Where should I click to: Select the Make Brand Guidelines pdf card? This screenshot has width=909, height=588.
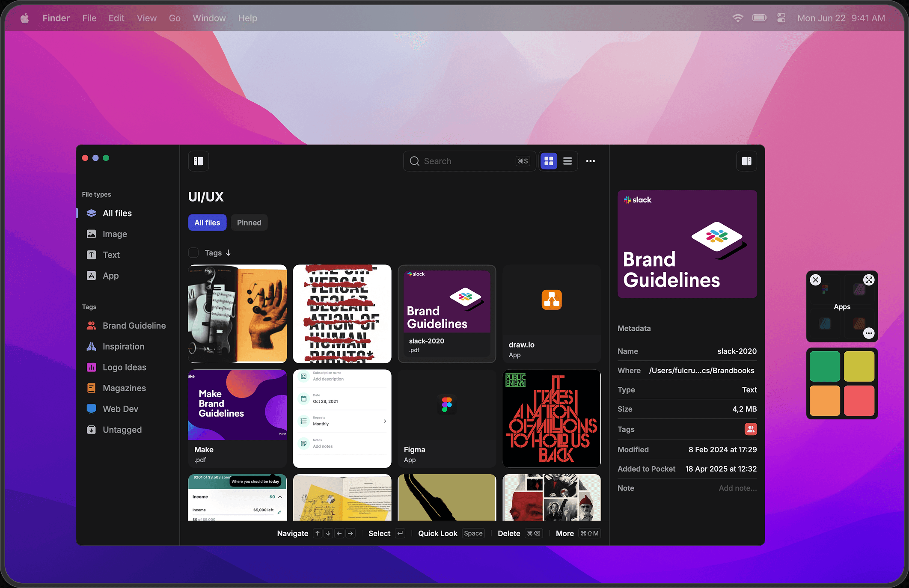tap(238, 419)
